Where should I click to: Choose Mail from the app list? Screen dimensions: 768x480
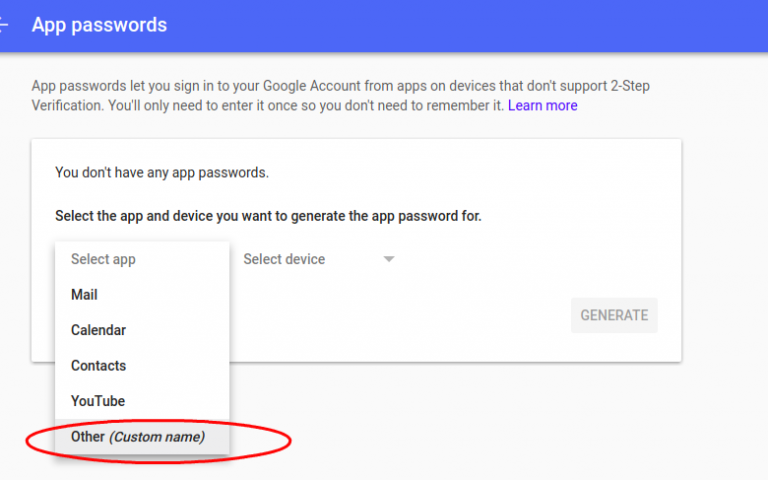pos(84,295)
